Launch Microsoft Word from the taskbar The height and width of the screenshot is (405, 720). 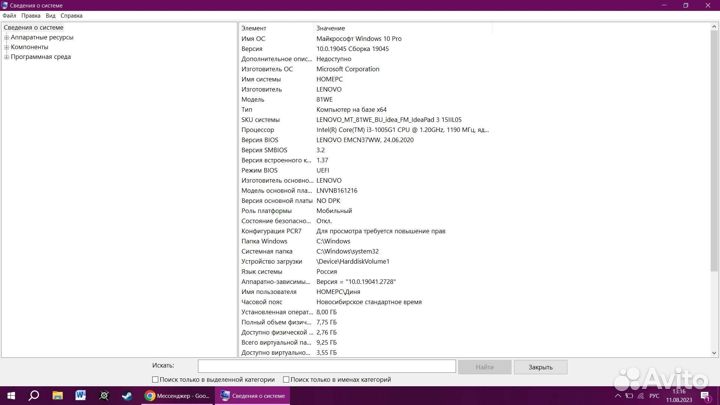80,396
